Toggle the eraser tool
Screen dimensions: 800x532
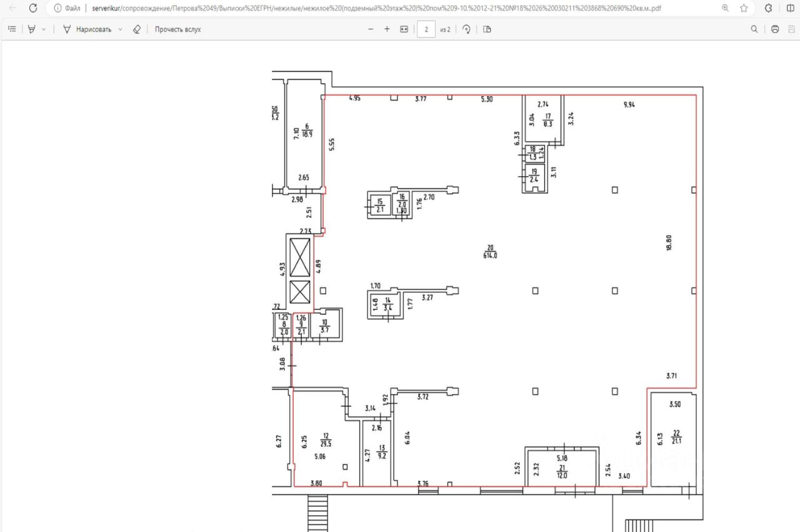pyautogui.click(x=137, y=29)
